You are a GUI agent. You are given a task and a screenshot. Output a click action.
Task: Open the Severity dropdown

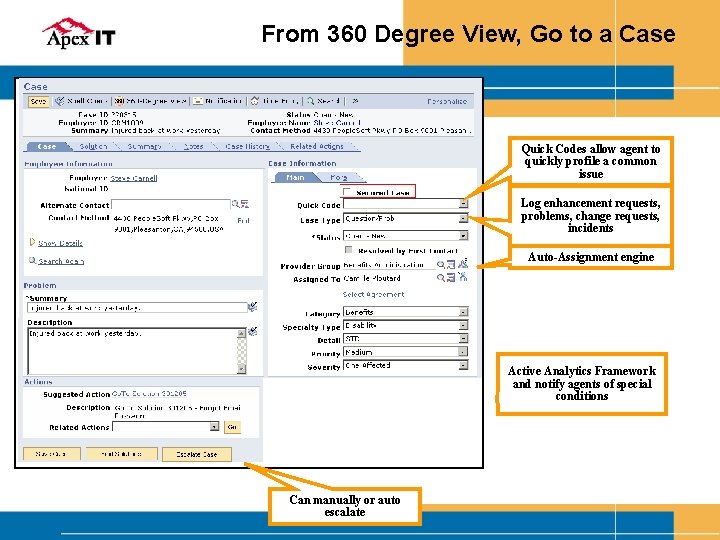(x=463, y=366)
